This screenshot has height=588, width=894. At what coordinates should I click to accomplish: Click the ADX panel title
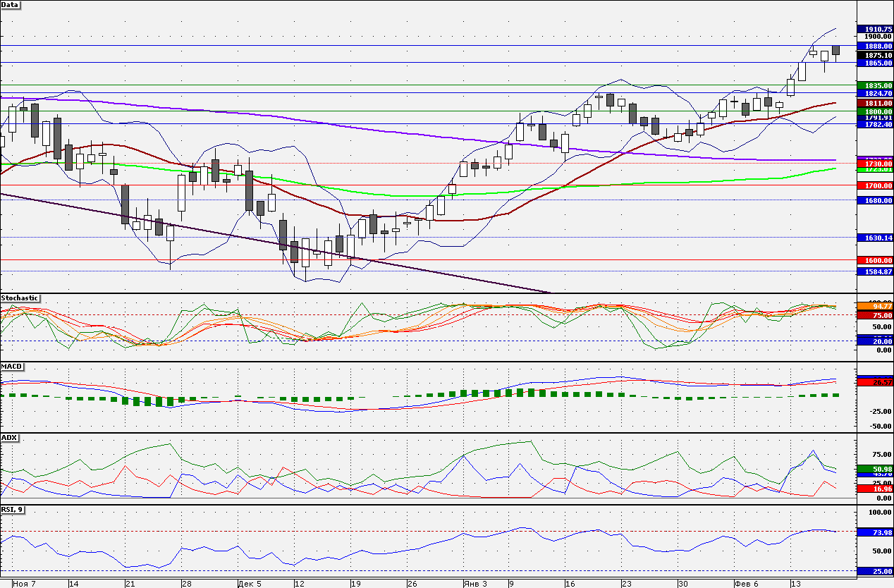point(9,438)
